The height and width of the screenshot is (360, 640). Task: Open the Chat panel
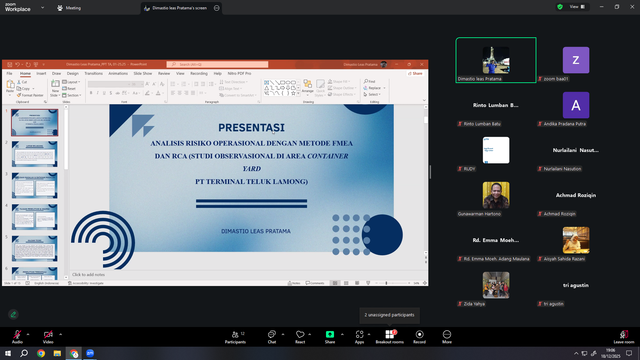point(272,337)
